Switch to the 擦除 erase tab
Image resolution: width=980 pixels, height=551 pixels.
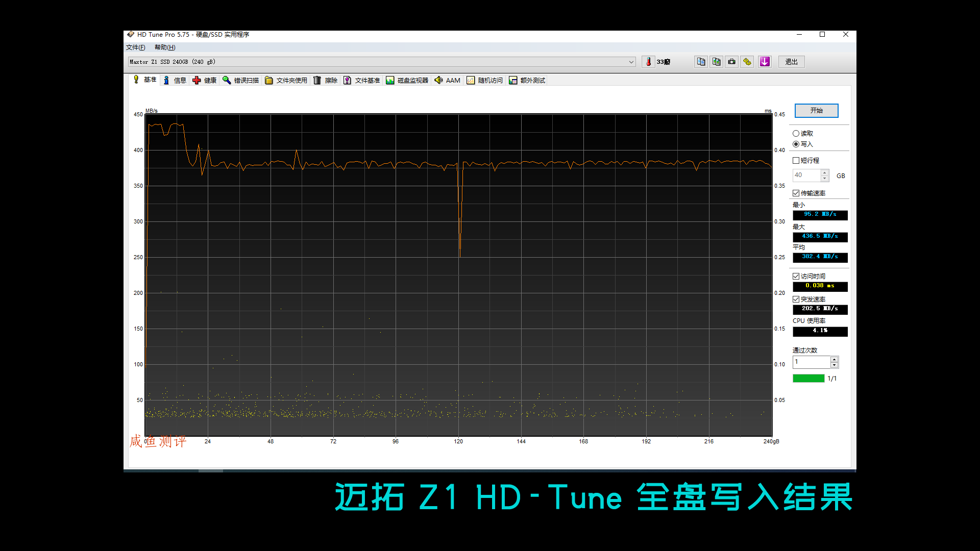tap(325, 81)
